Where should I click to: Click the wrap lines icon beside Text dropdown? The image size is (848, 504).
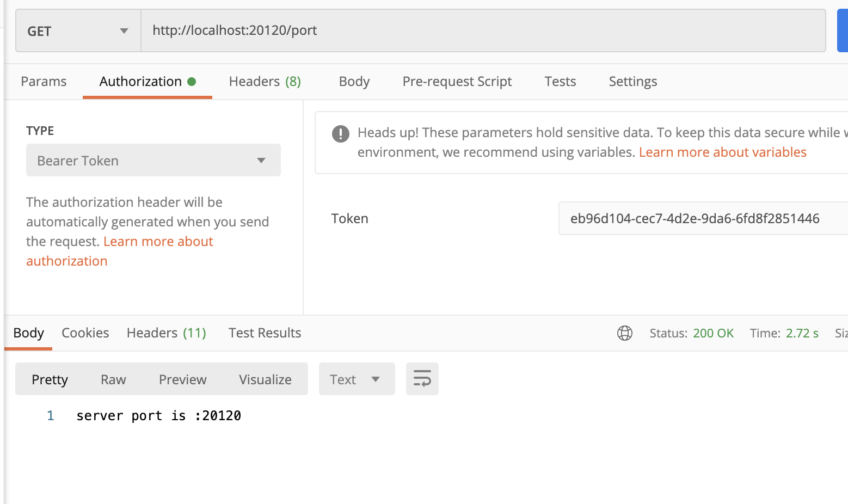coord(422,379)
